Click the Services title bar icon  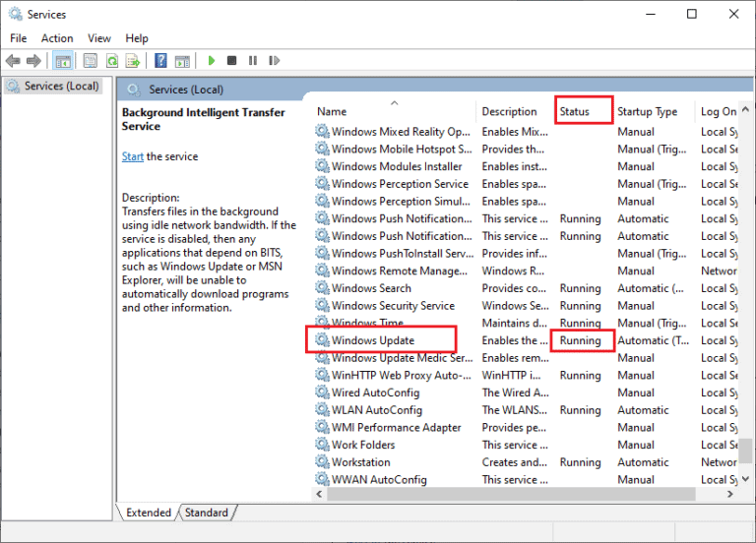(x=16, y=14)
